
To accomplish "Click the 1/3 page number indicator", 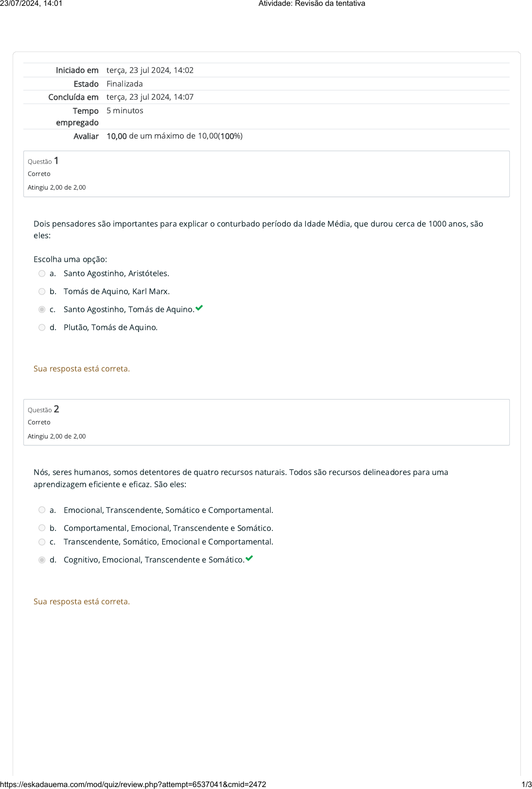I will click(x=526, y=784).
